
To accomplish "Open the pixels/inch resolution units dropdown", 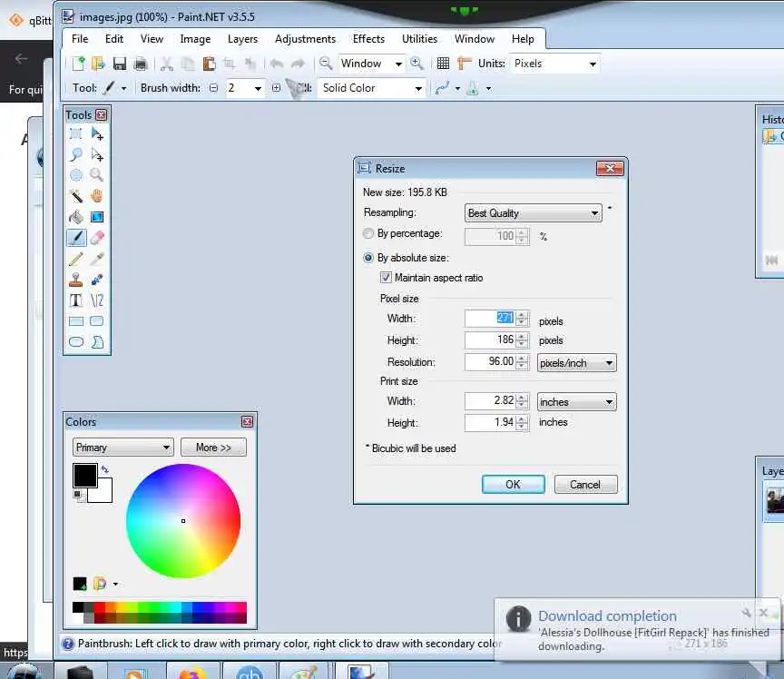I will click(x=576, y=363).
